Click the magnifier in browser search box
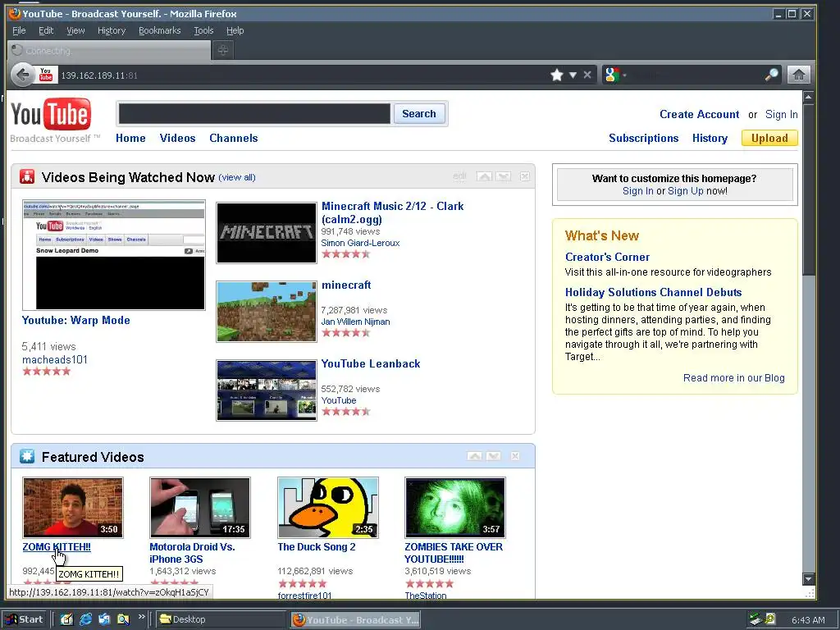840x630 pixels. pyautogui.click(x=771, y=75)
